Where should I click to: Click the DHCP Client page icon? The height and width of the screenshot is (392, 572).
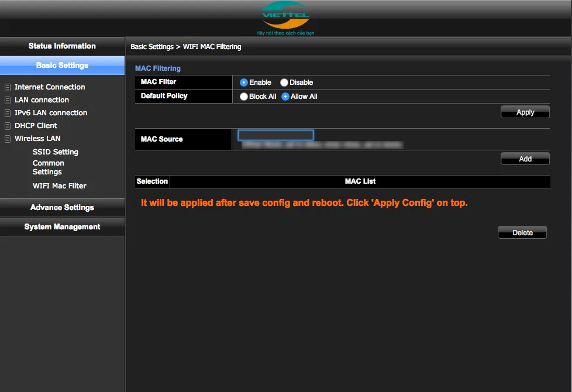[x=8, y=126]
